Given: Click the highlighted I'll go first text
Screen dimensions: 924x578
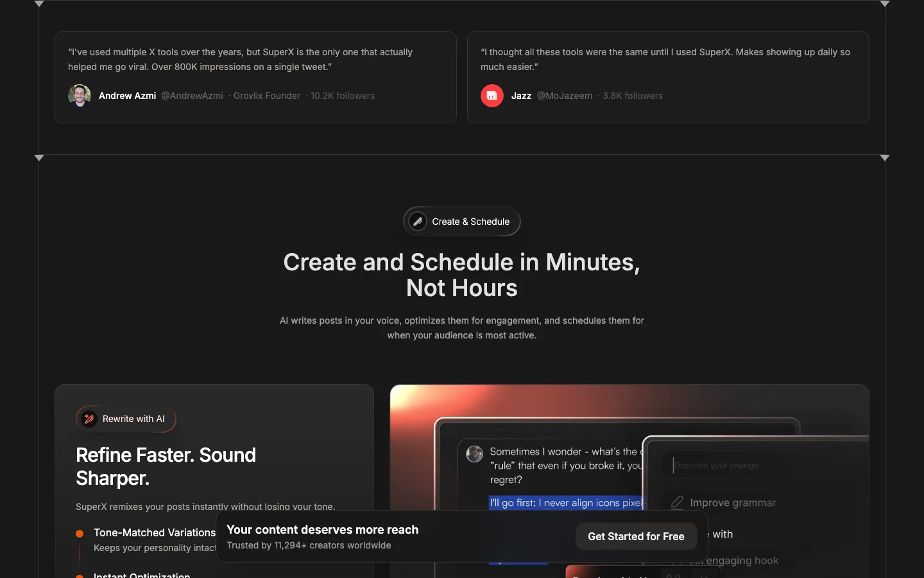Looking at the screenshot, I should pyautogui.click(x=565, y=503).
